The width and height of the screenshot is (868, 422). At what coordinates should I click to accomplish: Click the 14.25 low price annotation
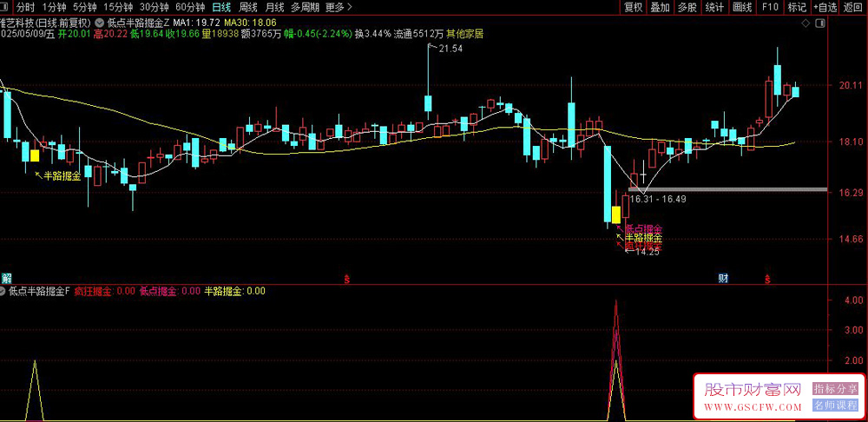coord(648,252)
